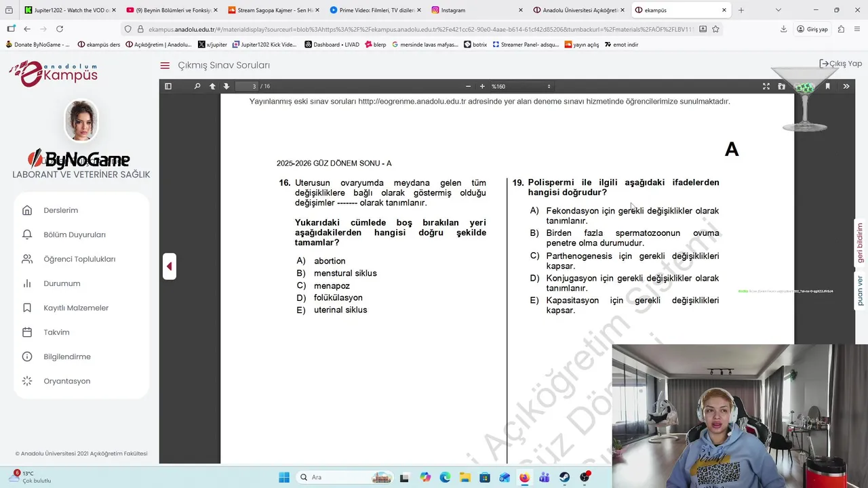The width and height of the screenshot is (868, 488).
Task: Open Steam from taskbar
Action: coord(564,477)
